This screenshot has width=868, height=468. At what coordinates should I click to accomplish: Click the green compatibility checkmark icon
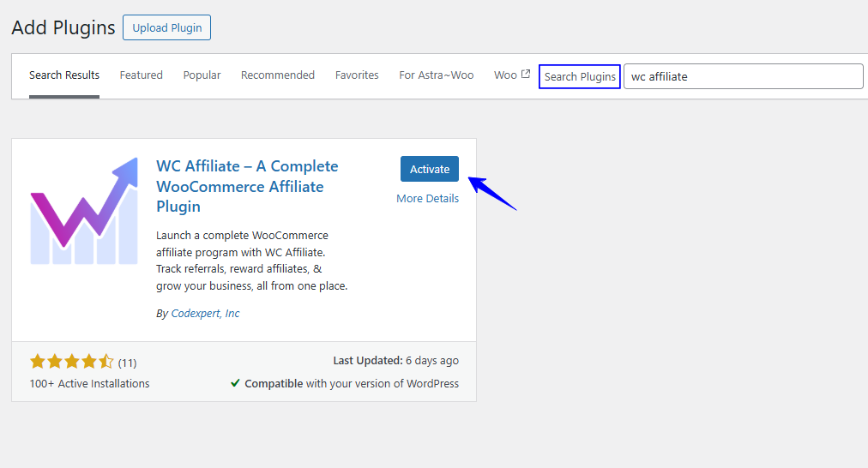pos(235,383)
